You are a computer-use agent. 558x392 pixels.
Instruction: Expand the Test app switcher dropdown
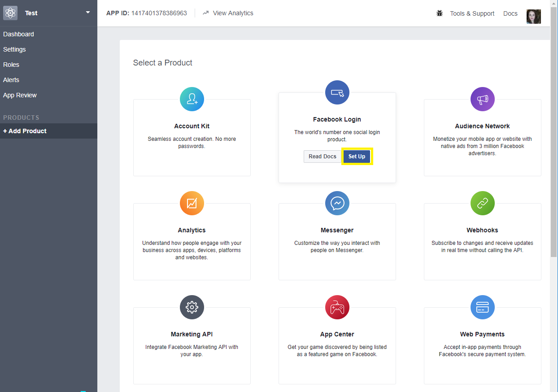click(88, 13)
